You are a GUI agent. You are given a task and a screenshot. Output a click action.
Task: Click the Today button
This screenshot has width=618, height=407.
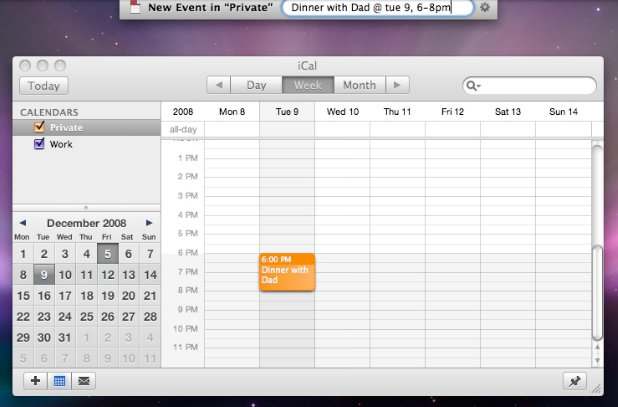[x=44, y=85]
